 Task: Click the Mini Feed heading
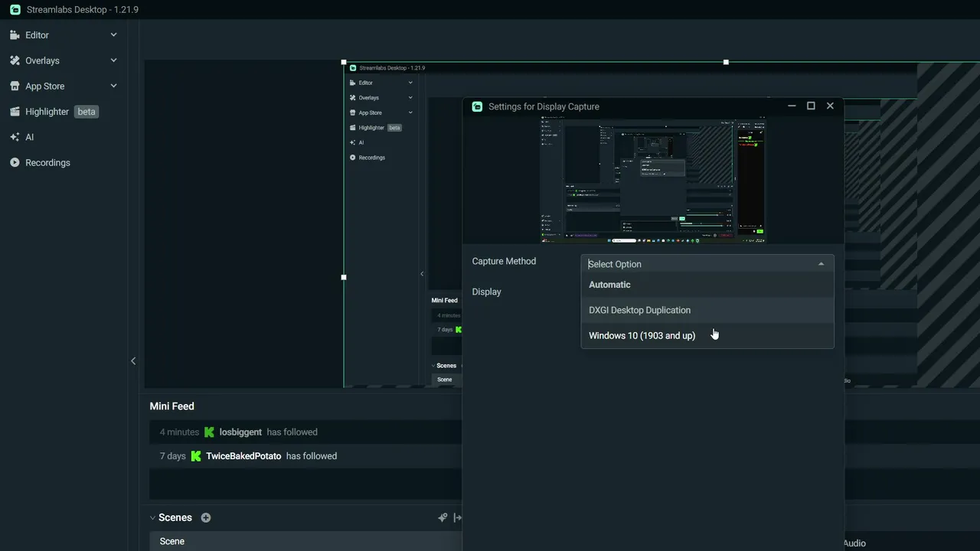click(x=171, y=406)
